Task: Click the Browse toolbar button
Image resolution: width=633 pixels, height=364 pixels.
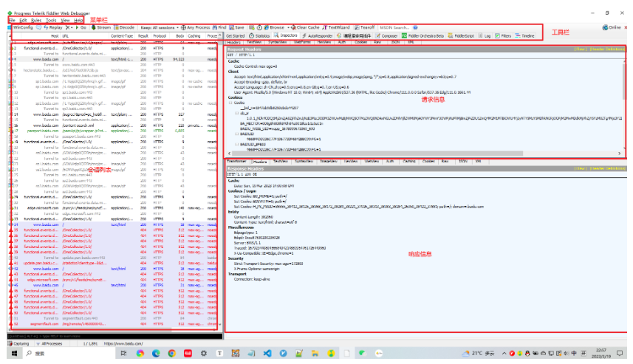Action: (x=275, y=27)
